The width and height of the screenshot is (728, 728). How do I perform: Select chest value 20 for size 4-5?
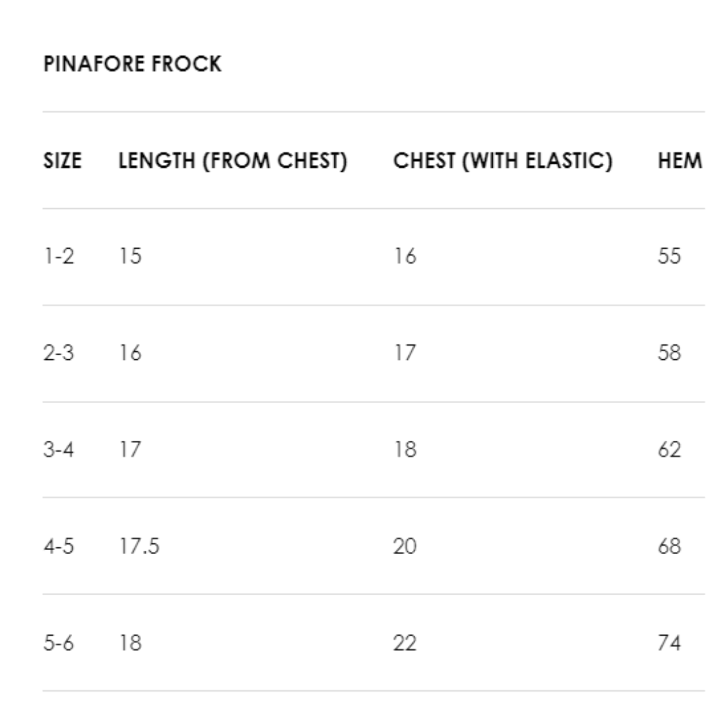pos(405,546)
